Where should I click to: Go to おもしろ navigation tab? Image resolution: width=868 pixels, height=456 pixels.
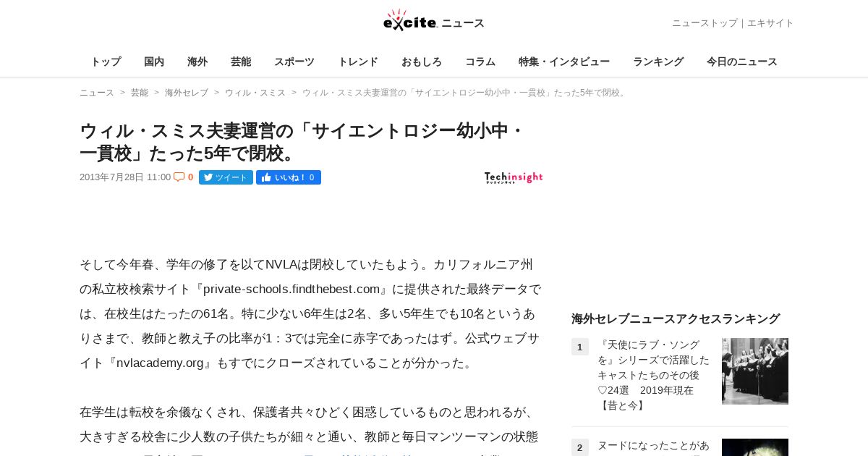[x=422, y=62]
